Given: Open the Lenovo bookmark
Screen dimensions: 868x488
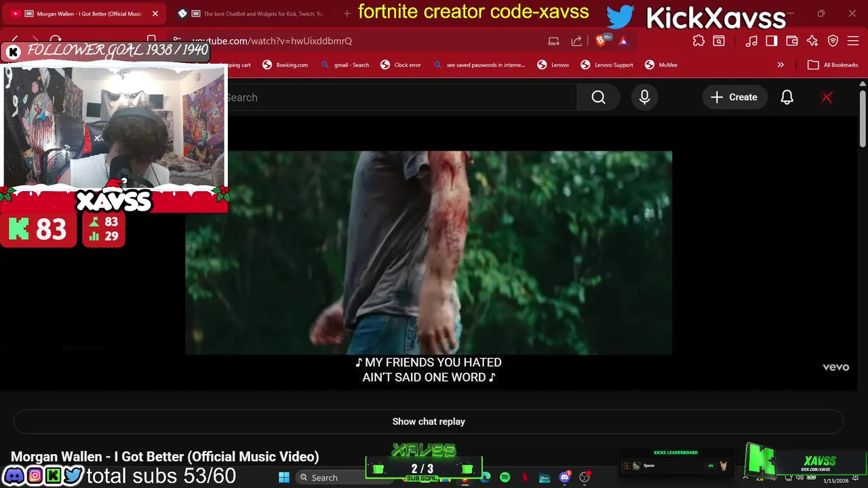Looking at the screenshot, I should (553, 65).
